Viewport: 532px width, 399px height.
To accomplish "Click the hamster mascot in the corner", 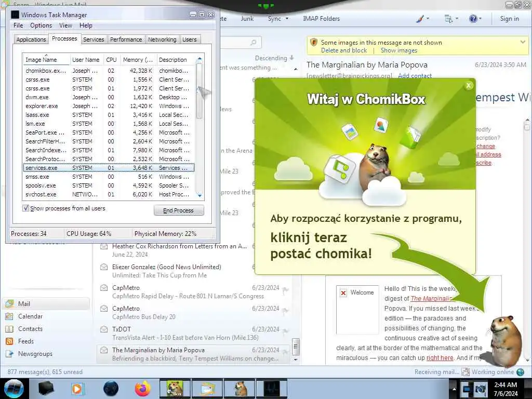I will (x=505, y=341).
